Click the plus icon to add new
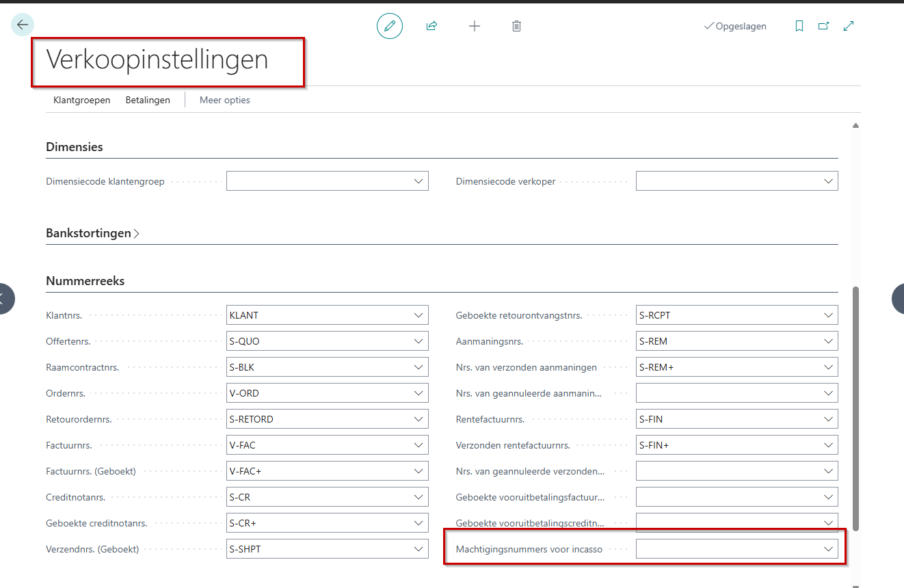 [x=474, y=26]
